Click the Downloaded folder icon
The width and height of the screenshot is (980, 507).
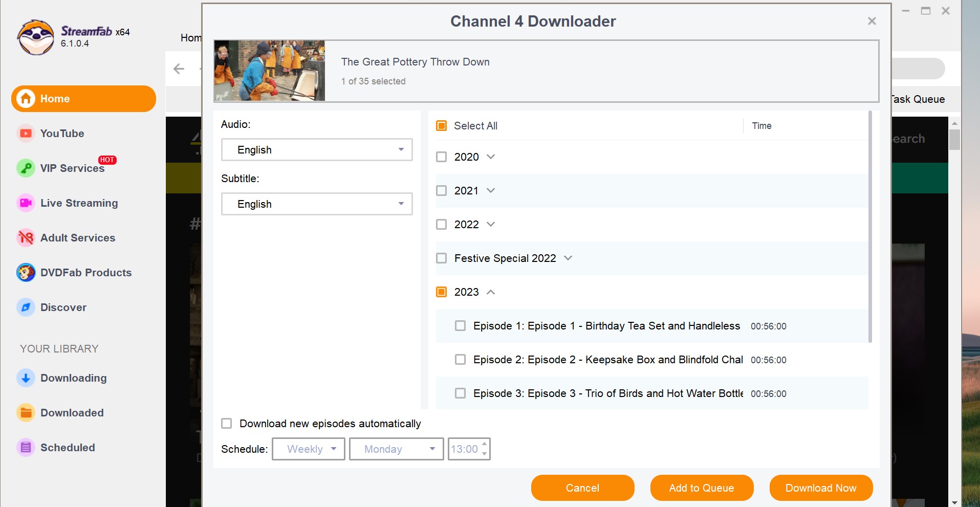[x=26, y=413]
